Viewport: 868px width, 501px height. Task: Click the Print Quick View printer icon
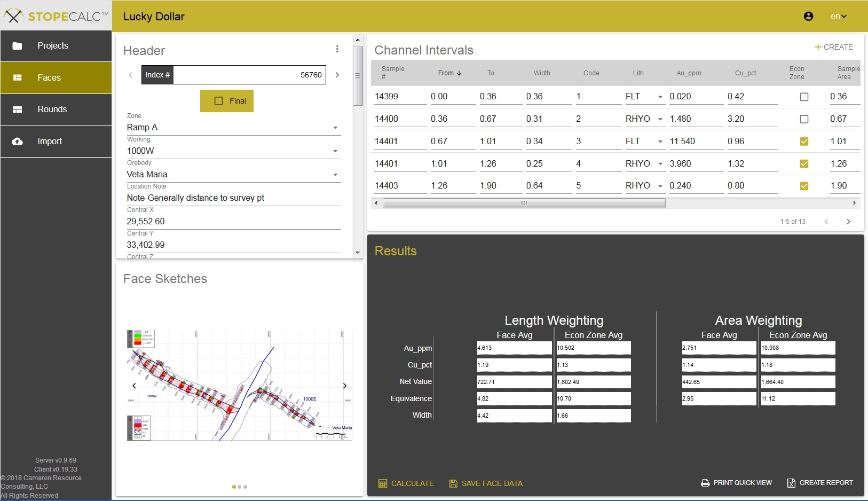[x=705, y=483]
